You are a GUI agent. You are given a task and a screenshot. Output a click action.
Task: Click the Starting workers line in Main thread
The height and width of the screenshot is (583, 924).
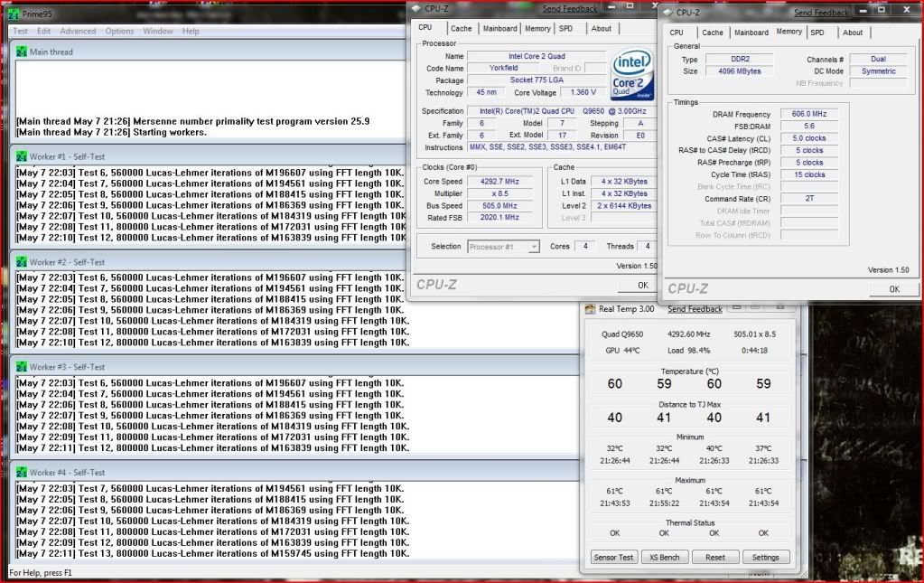coord(111,132)
